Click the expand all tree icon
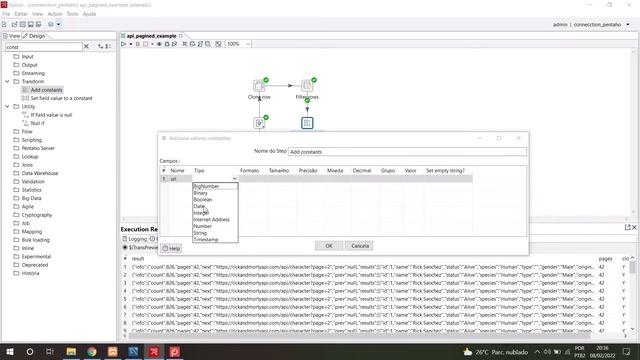This screenshot has width=640, height=360. click(100, 47)
